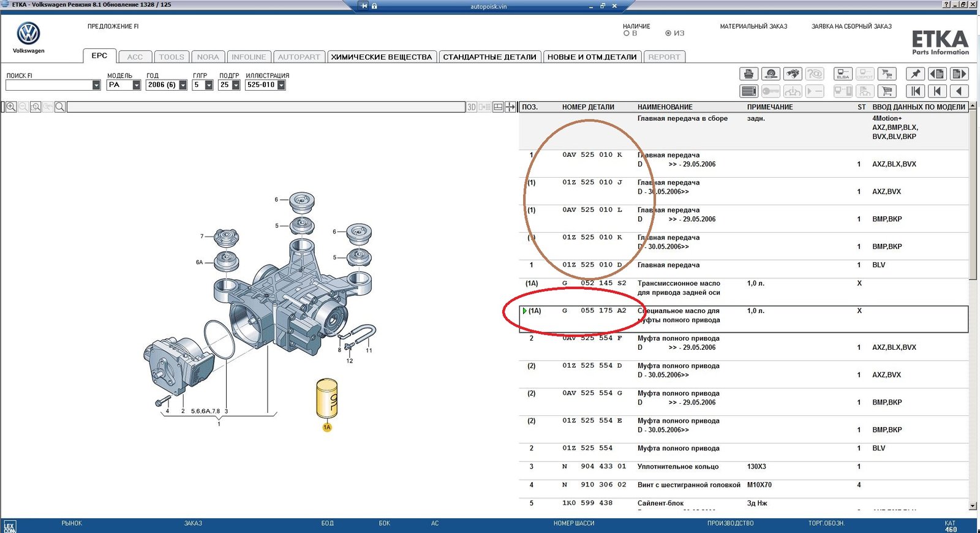The width and height of the screenshot is (980, 533).
Task: Click the plain magnifier icon
Action: coord(60,107)
